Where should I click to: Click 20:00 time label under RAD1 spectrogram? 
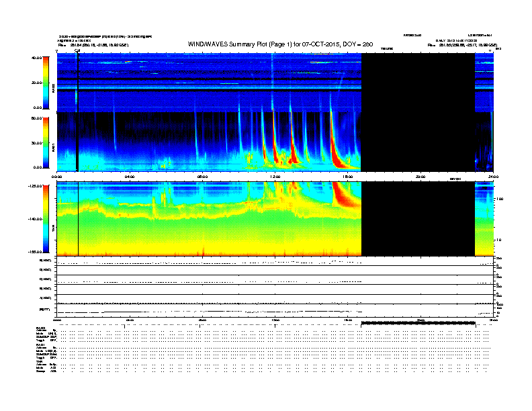tap(420, 177)
